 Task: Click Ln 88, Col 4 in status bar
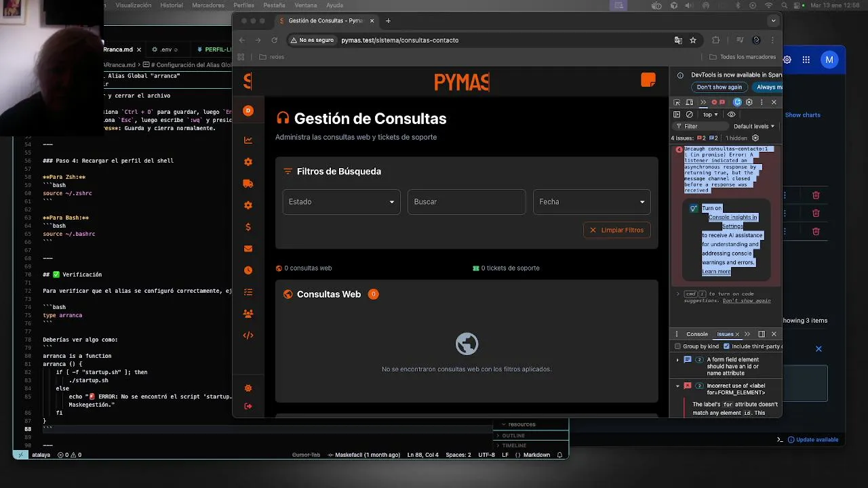click(x=422, y=455)
